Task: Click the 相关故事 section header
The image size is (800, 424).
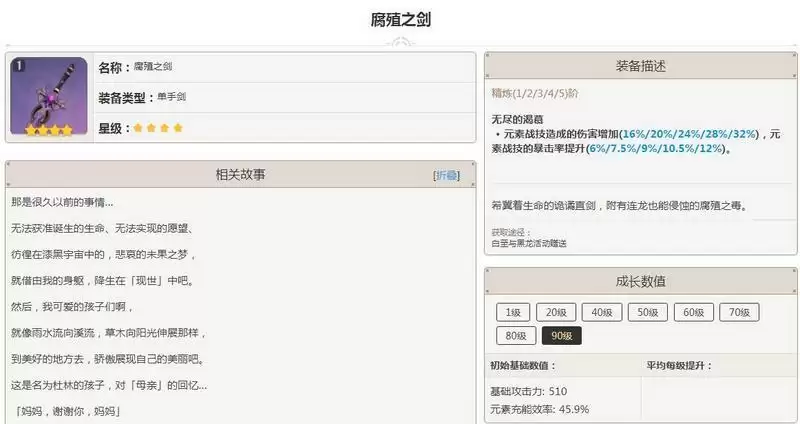Action: pyautogui.click(x=240, y=175)
